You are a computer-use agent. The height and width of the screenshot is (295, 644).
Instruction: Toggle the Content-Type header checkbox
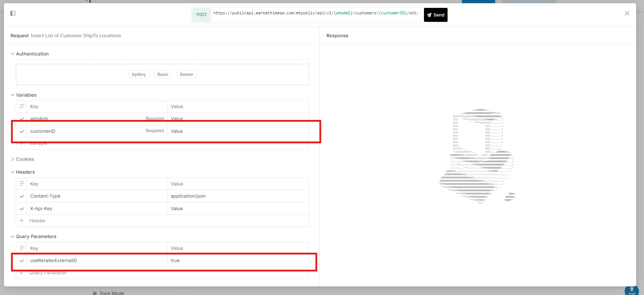click(x=22, y=196)
